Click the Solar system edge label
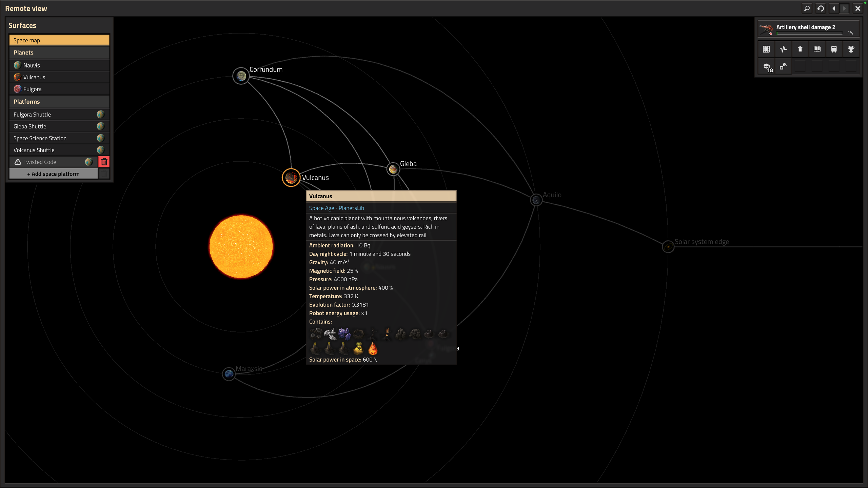Viewport: 868px width, 488px height. tap(702, 242)
